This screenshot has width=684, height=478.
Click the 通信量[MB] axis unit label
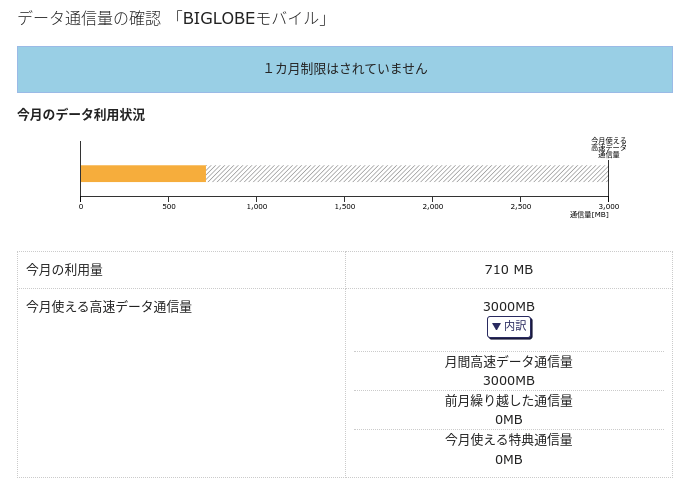589,215
